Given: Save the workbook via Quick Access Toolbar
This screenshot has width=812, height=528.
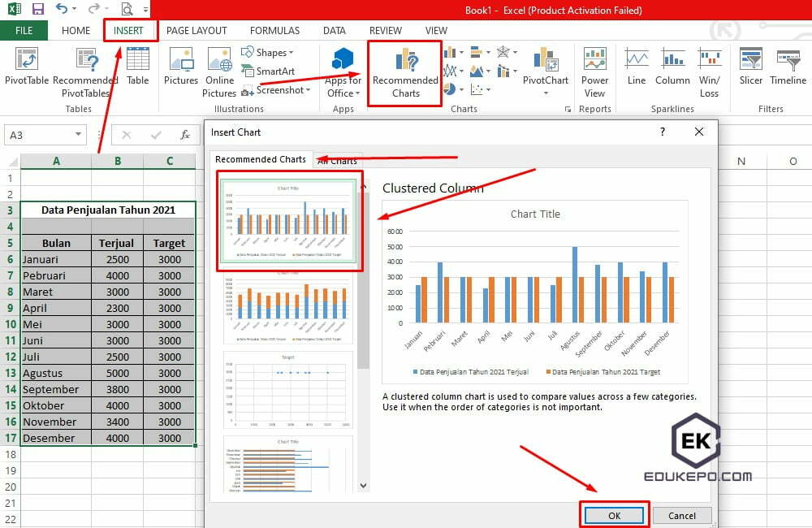Looking at the screenshot, I should (x=37, y=9).
